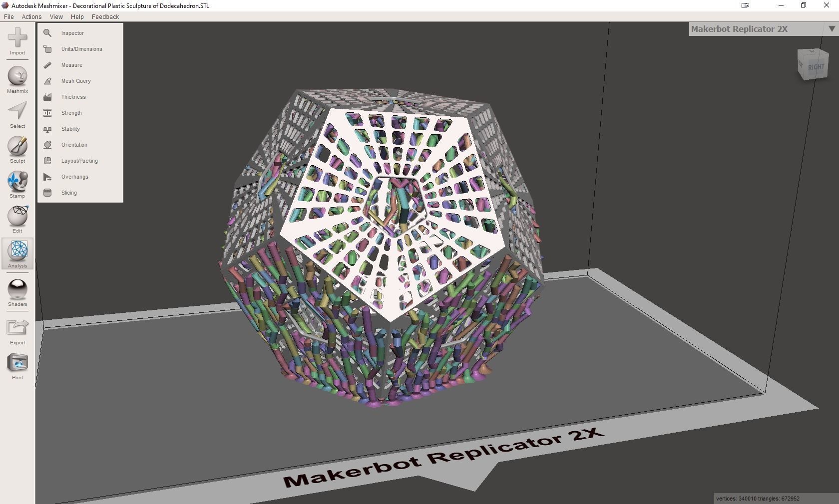
Task: Open the Feedback menu
Action: (x=105, y=16)
